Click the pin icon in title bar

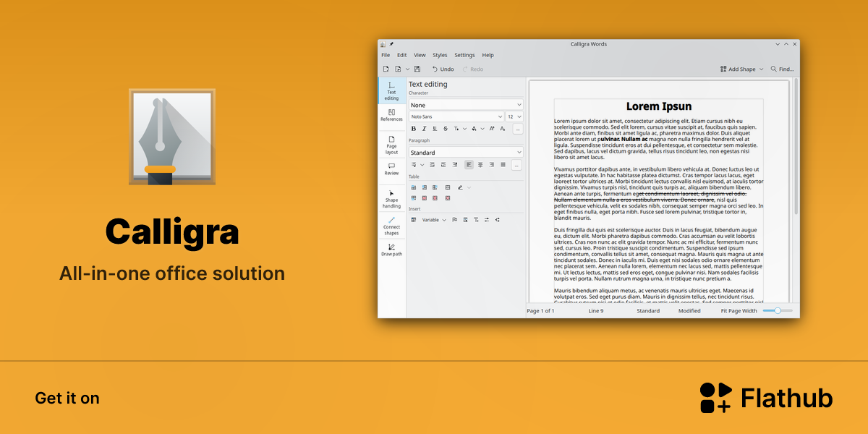pyautogui.click(x=392, y=44)
